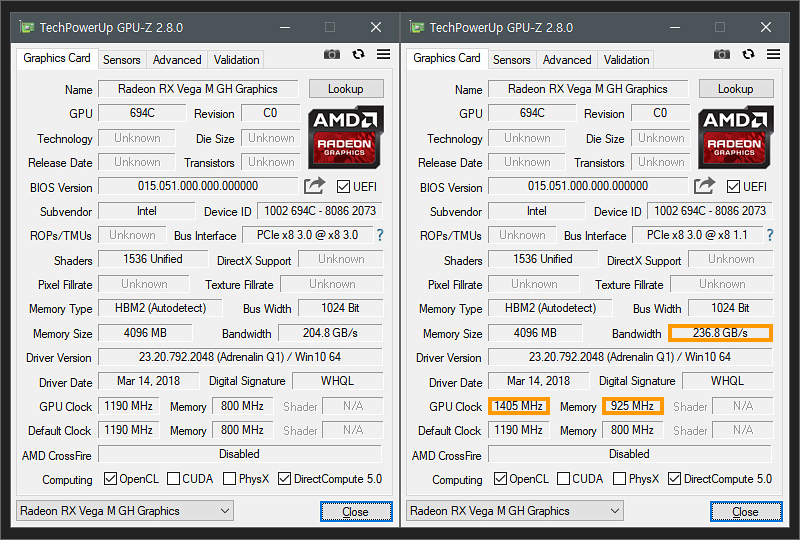Click the Name field in left window
Screen dimensions: 800x540
click(x=198, y=89)
